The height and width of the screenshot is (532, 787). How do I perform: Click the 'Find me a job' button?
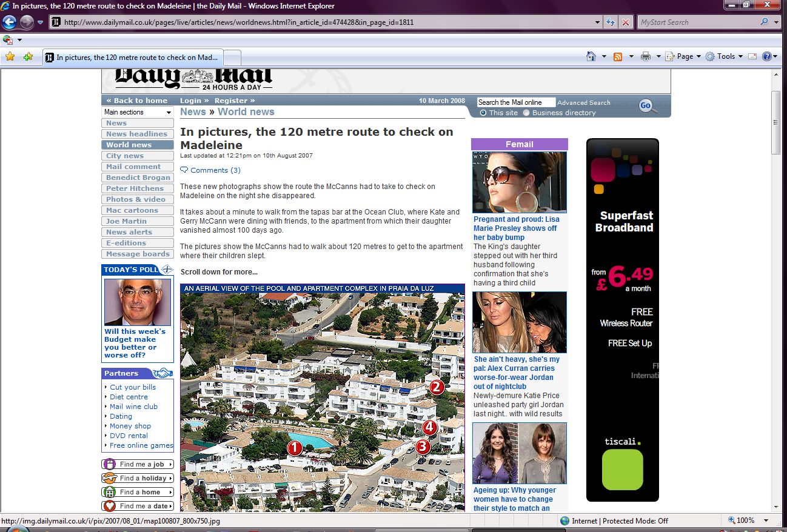pos(138,464)
